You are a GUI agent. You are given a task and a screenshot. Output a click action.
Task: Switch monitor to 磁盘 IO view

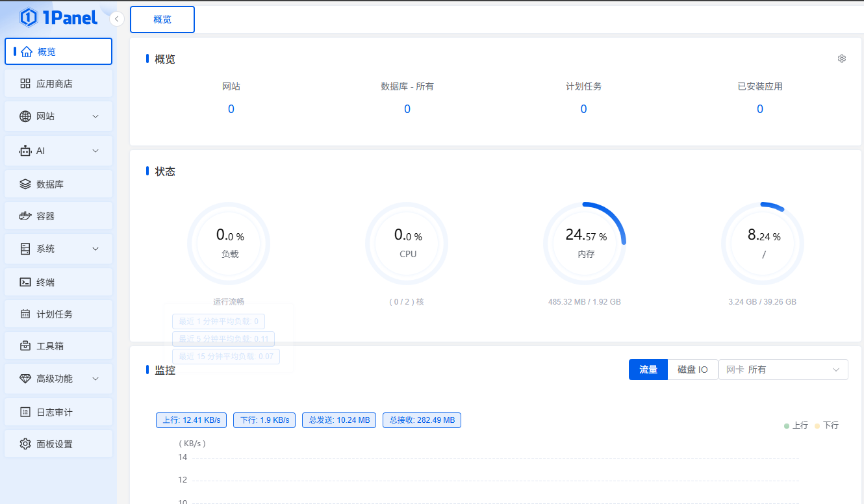coord(692,370)
